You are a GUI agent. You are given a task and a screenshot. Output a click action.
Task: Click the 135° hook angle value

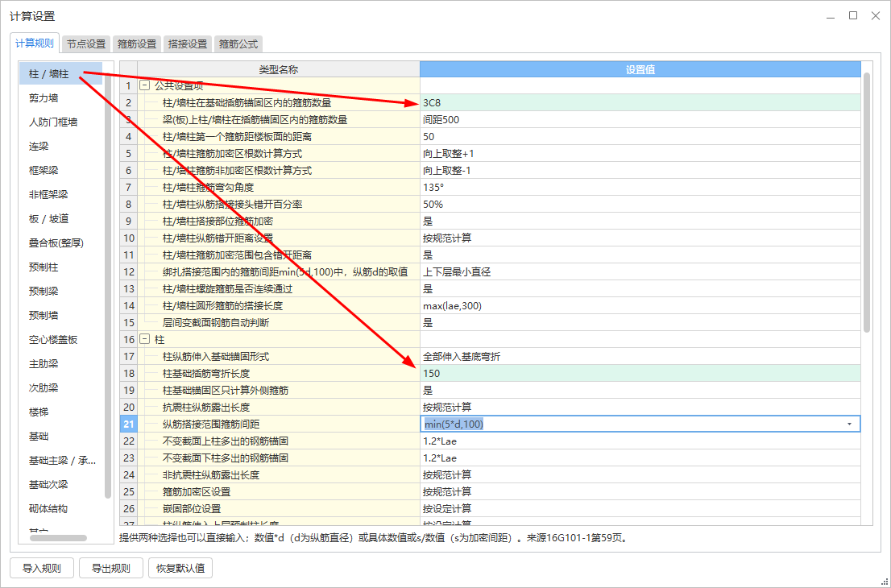coord(640,188)
